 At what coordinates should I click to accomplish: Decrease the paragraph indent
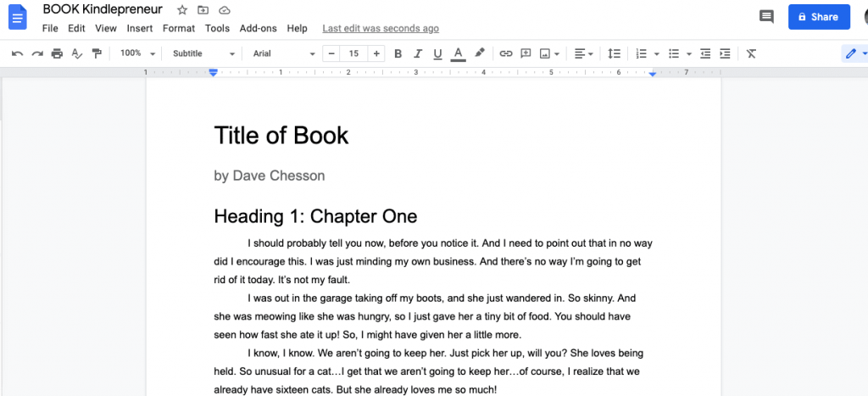coord(705,53)
